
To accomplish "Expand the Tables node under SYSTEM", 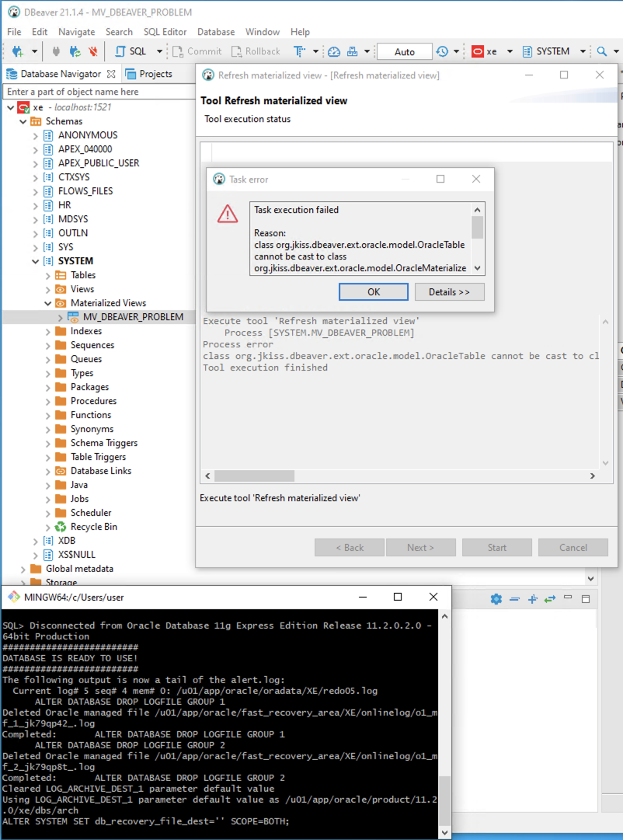I will (48, 274).
